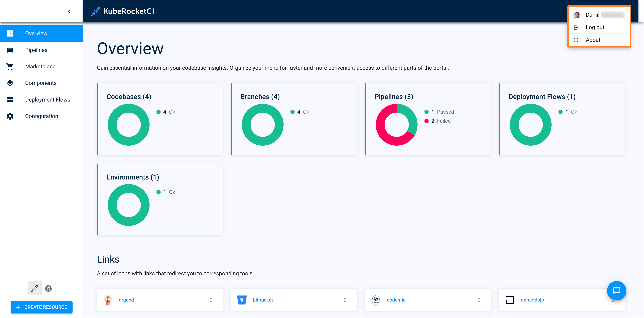Click the Components layers icon
The image size is (644, 318).
10,83
